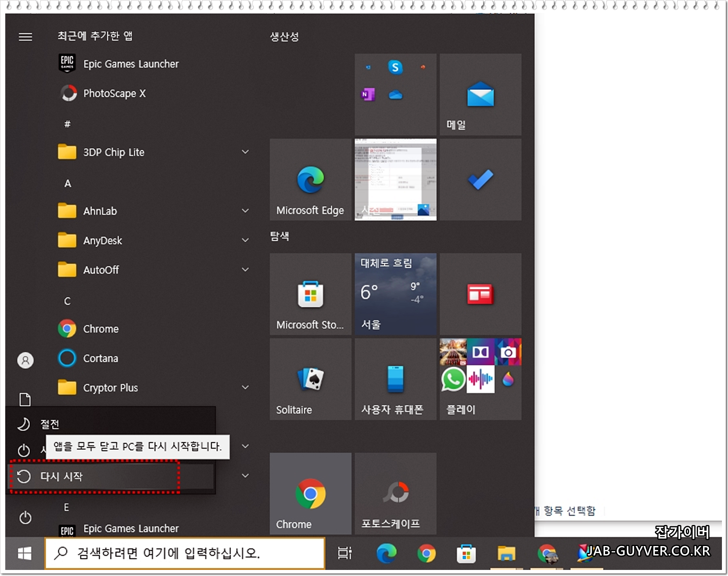This screenshot has height=576, width=728.
Task: Open the Photos live tile thumbnail
Action: pos(396,180)
